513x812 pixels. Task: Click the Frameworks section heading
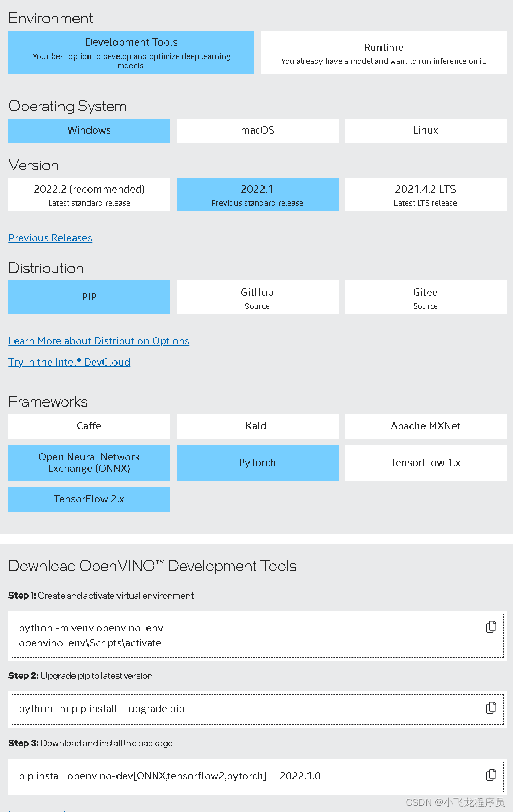pyautogui.click(x=48, y=402)
